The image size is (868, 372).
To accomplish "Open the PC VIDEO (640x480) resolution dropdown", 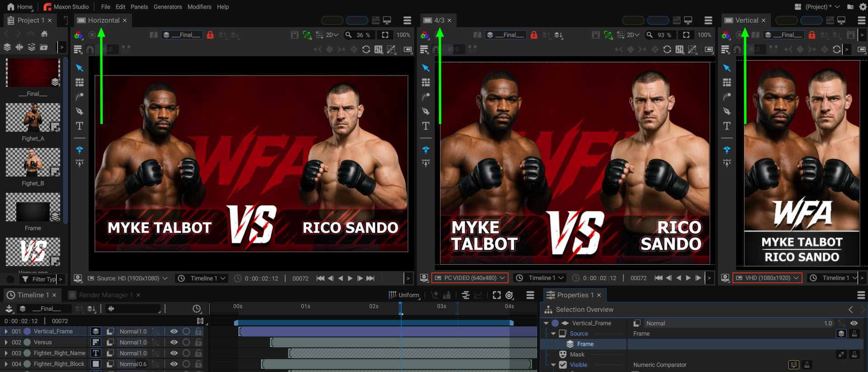I will click(x=470, y=278).
